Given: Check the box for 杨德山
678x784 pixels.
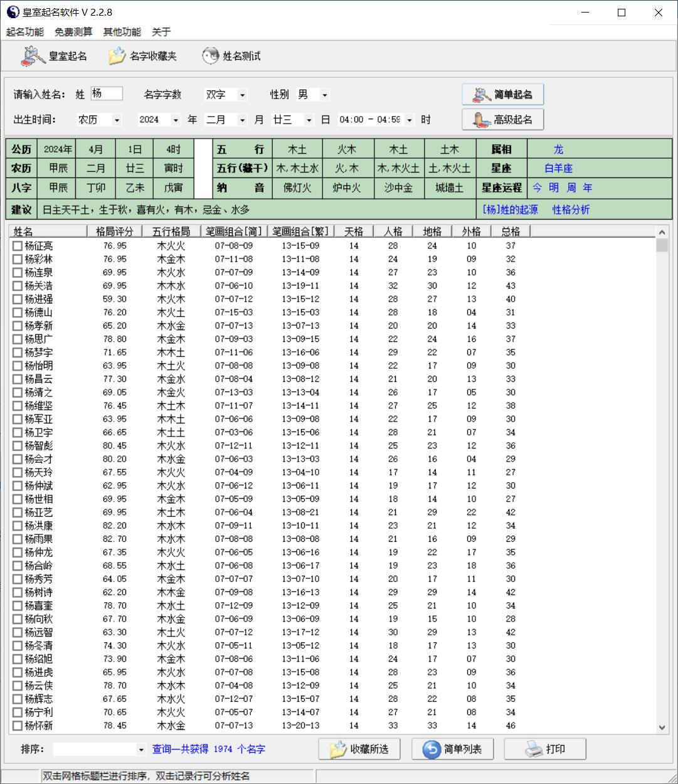Looking at the screenshot, I should pos(18,312).
